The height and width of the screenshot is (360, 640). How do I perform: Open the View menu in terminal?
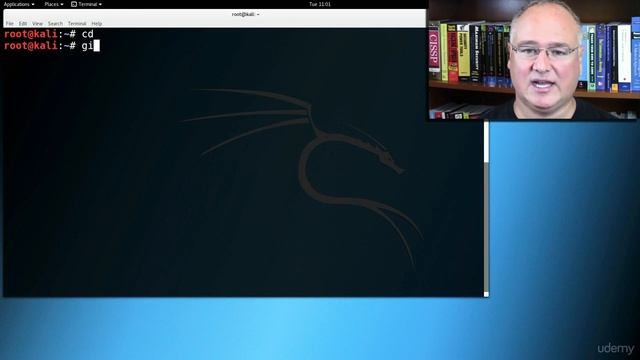[37, 24]
